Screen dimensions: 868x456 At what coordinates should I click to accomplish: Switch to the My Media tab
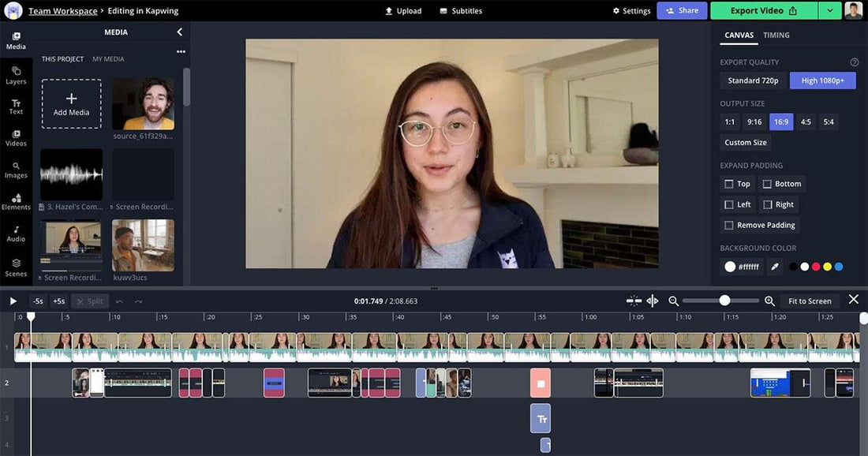[x=108, y=59]
